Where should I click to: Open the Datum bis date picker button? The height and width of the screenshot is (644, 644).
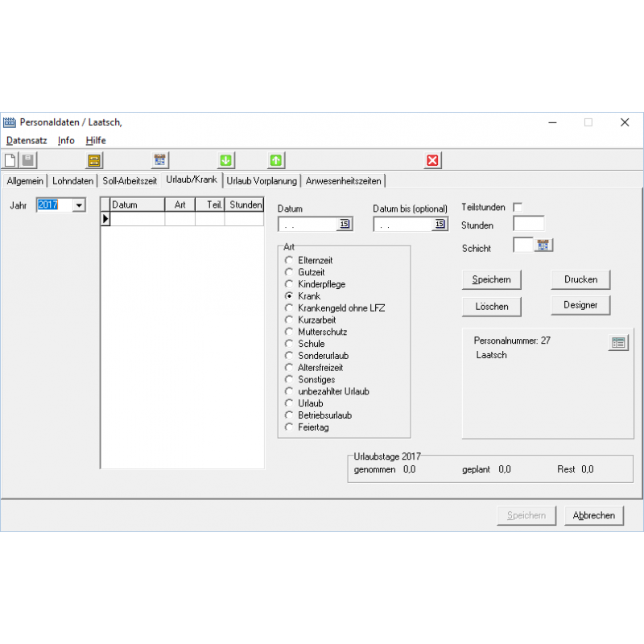click(x=440, y=225)
